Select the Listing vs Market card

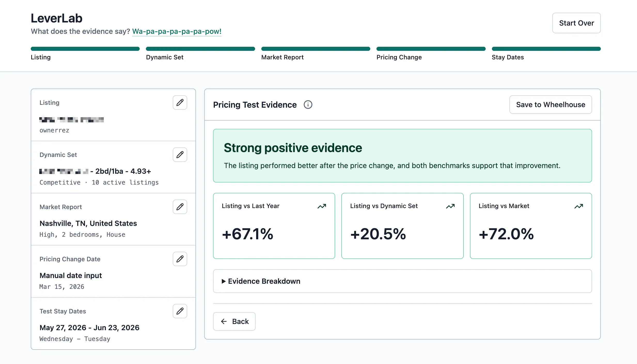pyautogui.click(x=531, y=226)
